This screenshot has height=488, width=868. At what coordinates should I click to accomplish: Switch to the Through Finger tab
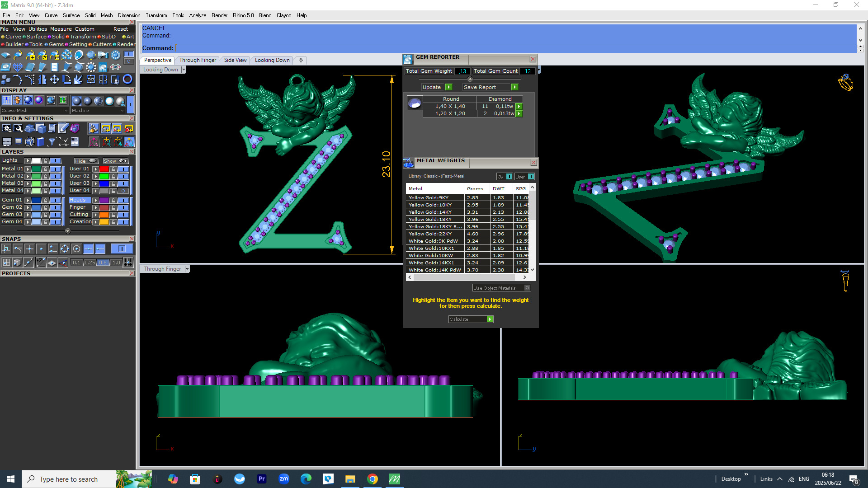[x=198, y=60]
